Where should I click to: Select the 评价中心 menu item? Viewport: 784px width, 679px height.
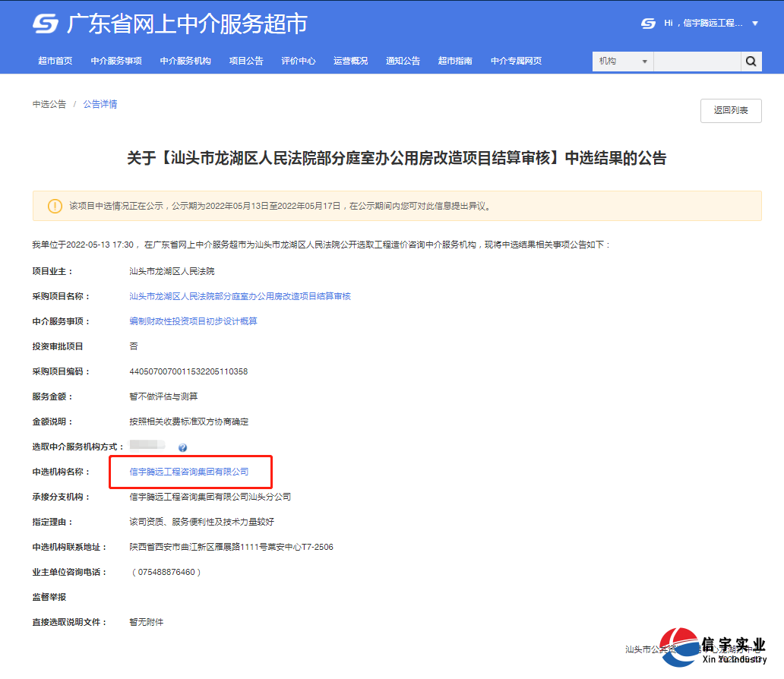coord(298,61)
